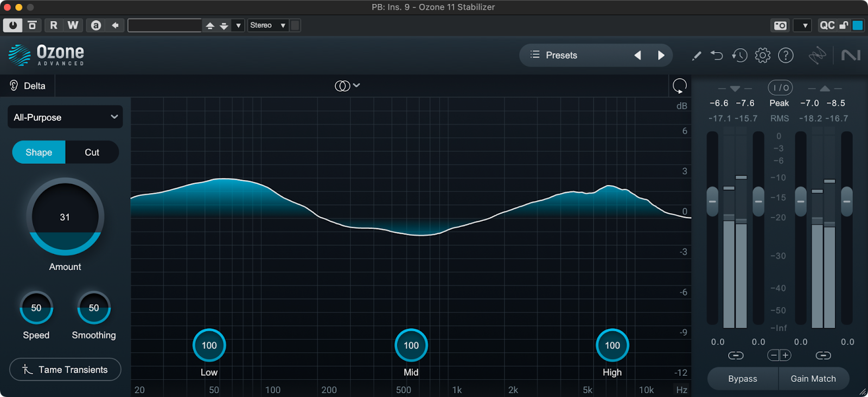
Task: Switch to Shape mode
Action: click(39, 152)
